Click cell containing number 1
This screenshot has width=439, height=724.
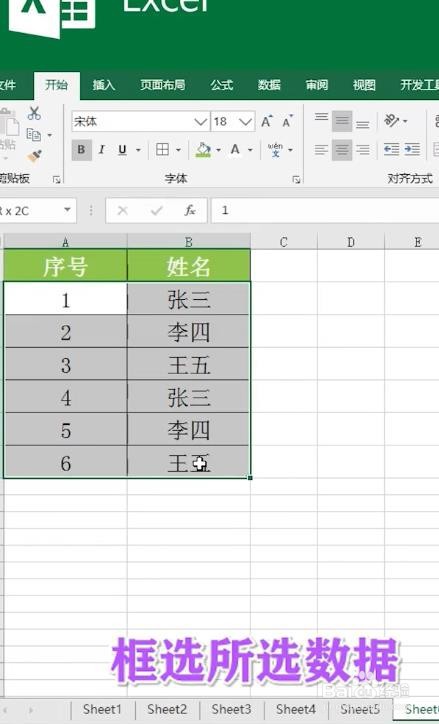pos(66,299)
